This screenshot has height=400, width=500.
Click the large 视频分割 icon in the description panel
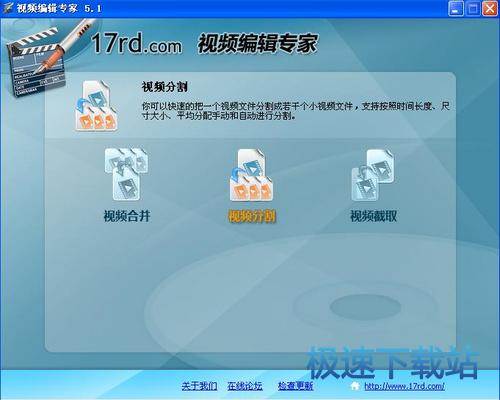[96, 106]
